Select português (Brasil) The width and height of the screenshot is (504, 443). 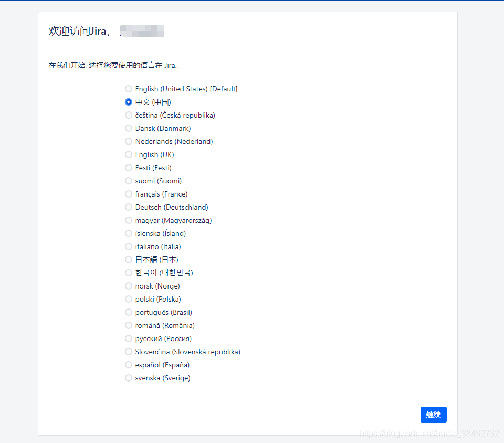point(129,312)
